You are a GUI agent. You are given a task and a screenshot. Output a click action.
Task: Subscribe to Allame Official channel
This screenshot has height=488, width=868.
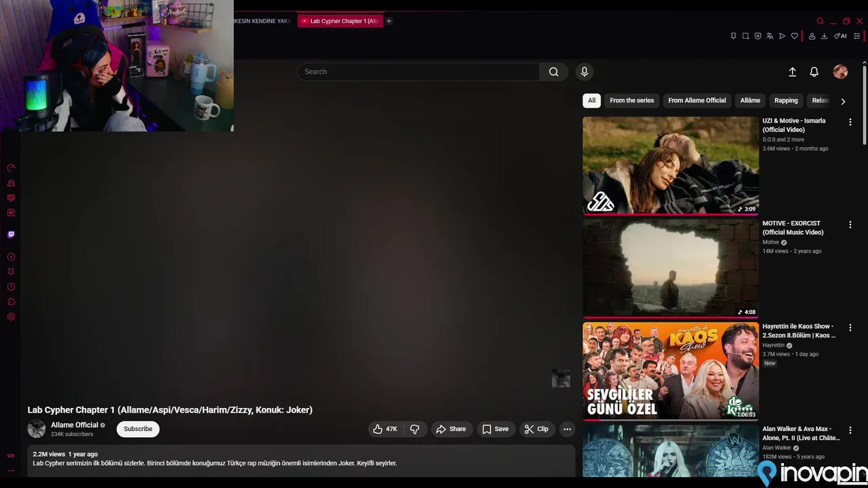coord(138,429)
